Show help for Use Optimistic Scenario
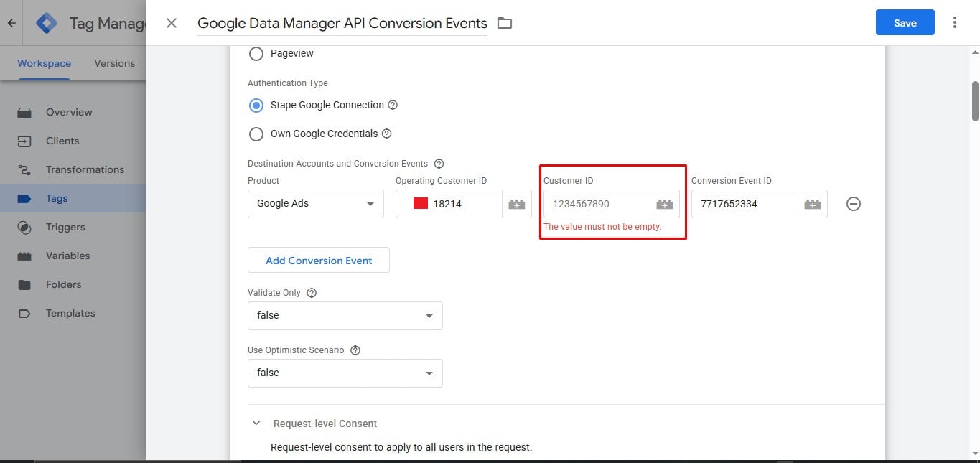 (x=355, y=350)
